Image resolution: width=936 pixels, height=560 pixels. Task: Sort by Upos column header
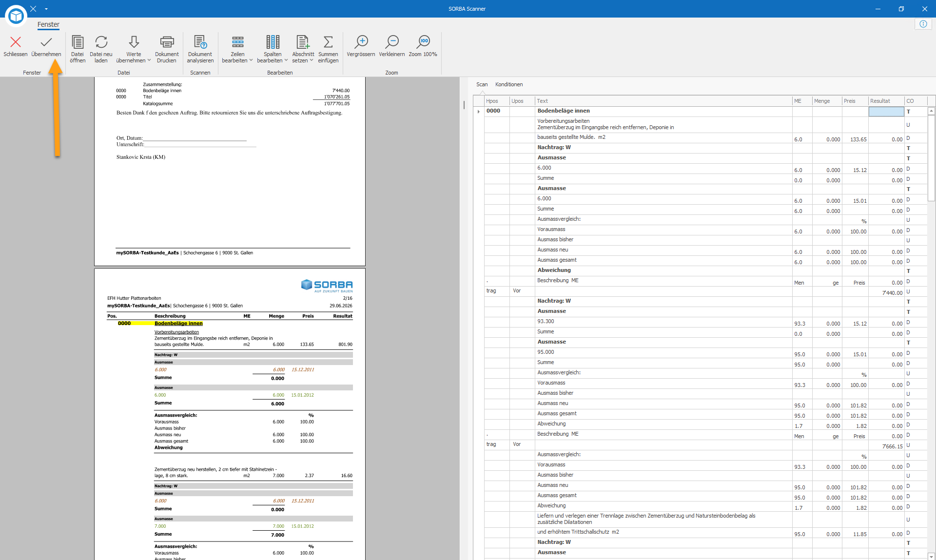tap(522, 101)
